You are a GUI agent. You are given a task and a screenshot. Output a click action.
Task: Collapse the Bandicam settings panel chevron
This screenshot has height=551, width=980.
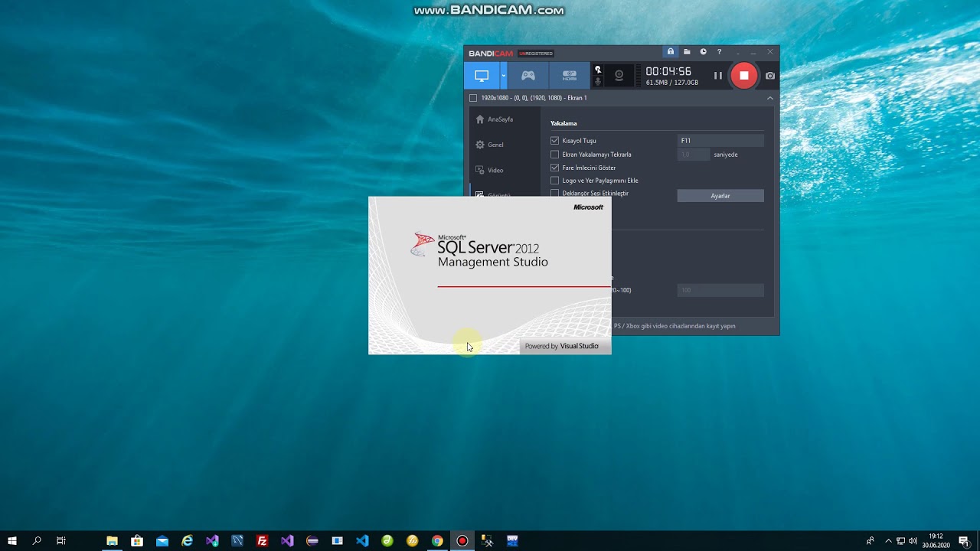[x=770, y=98]
